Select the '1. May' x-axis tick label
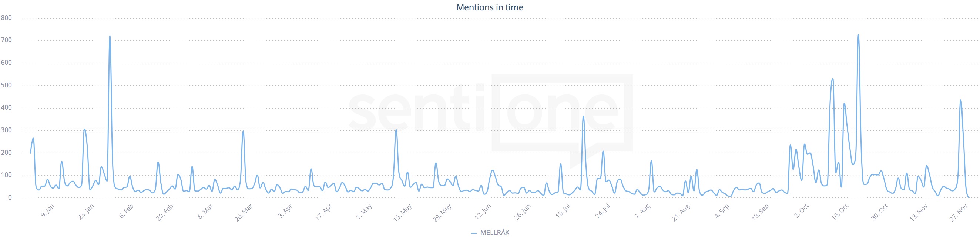 (364, 212)
